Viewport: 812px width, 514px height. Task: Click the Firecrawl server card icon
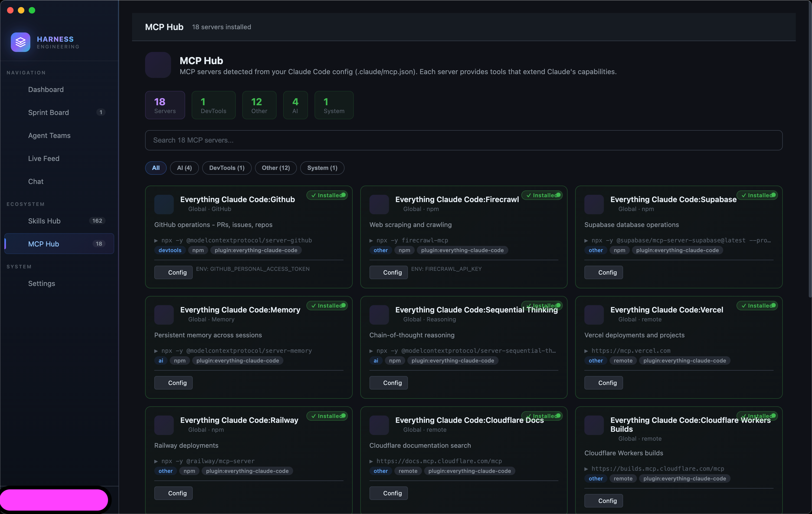(x=379, y=204)
